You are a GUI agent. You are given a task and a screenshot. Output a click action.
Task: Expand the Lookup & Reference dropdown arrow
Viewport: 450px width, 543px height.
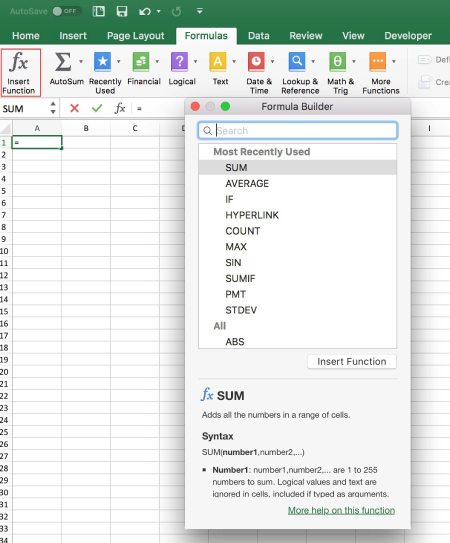313,61
